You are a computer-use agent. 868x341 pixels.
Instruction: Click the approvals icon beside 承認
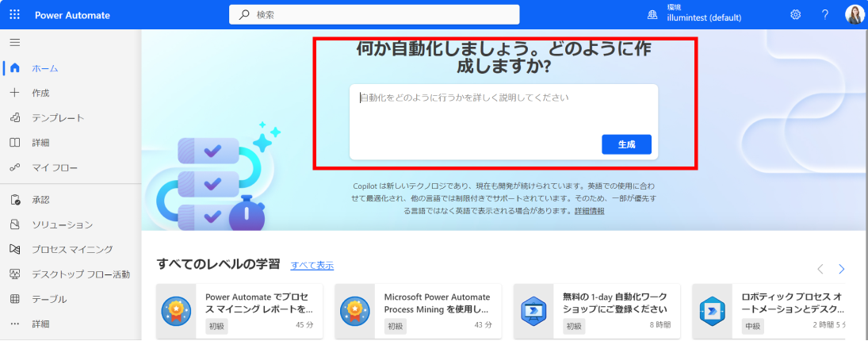pyautogui.click(x=15, y=200)
